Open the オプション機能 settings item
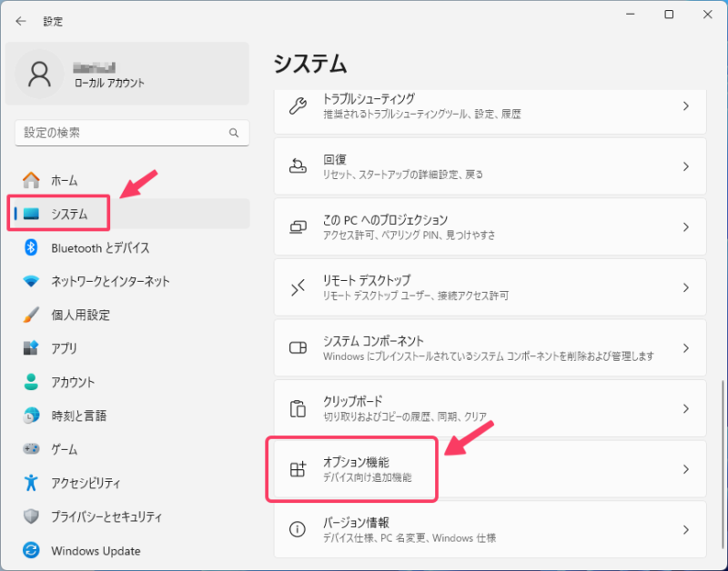The width and height of the screenshot is (728, 571). point(490,469)
